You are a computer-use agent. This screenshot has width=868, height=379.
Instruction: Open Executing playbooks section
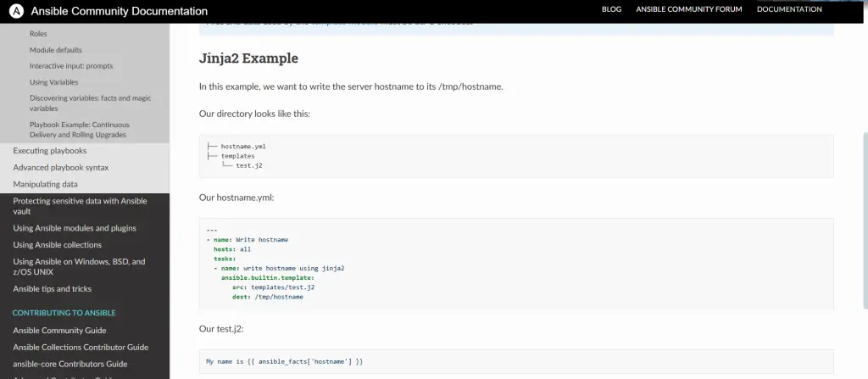pos(50,151)
